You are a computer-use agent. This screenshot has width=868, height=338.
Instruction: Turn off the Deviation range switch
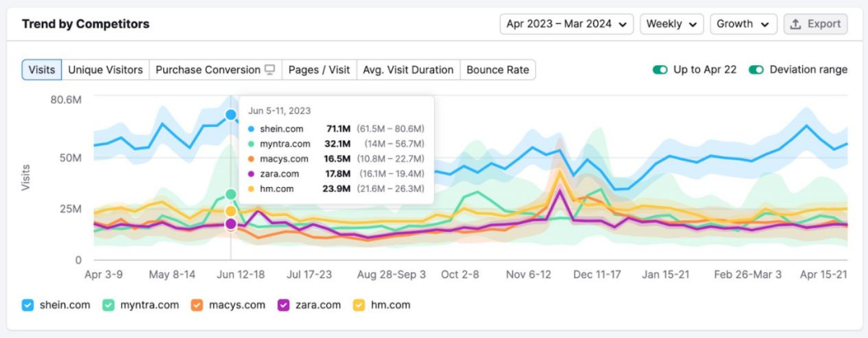click(x=756, y=70)
